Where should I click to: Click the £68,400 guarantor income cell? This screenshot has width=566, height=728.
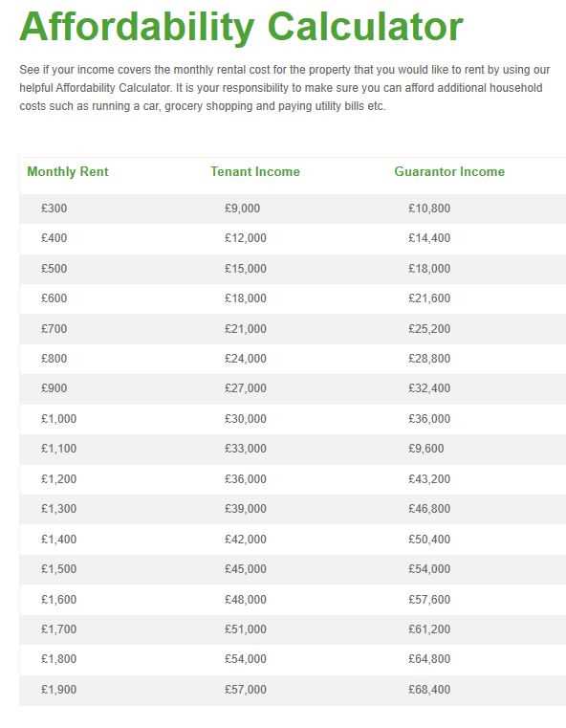(429, 690)
